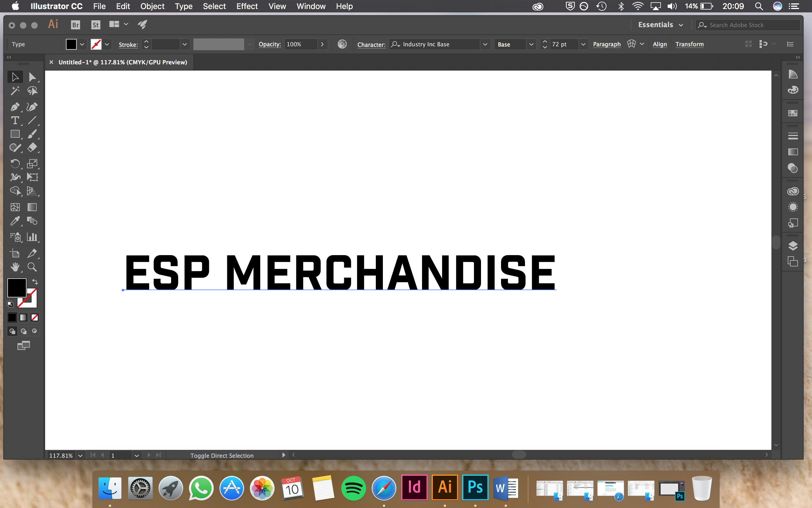The height and width of the screenshot is (508, 812).
Task: Open the Object menu
Action: [152, 6]
